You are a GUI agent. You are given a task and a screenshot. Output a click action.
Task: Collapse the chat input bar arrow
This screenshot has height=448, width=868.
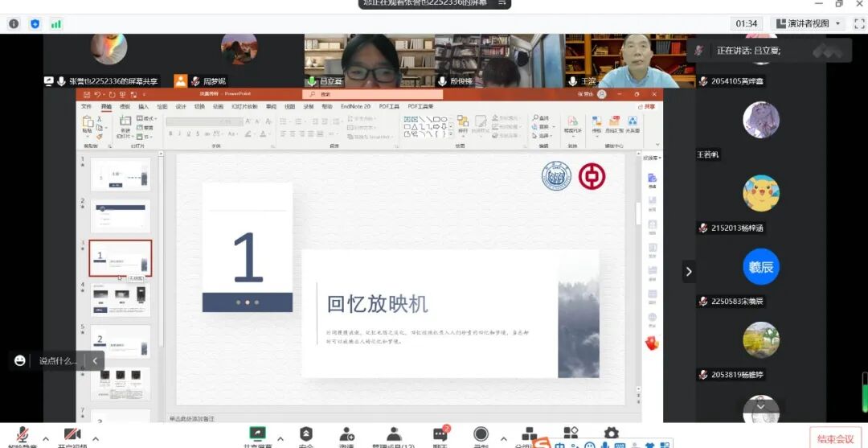(95, 360)
